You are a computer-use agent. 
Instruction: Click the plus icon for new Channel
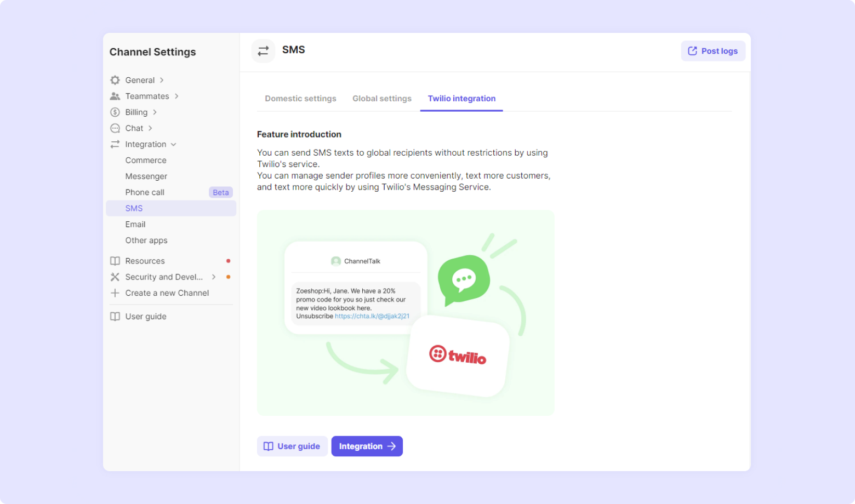click(115, 293)
